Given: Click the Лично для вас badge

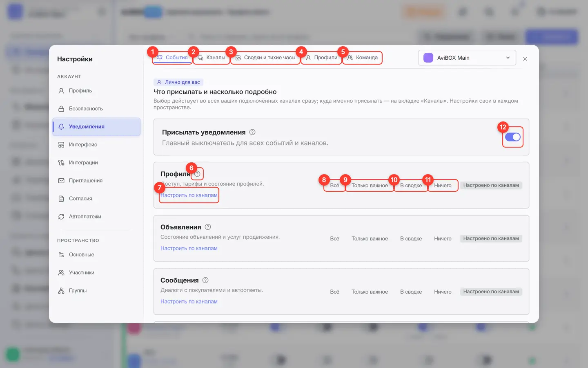Looking at the screenshot, I should point(178,82).
